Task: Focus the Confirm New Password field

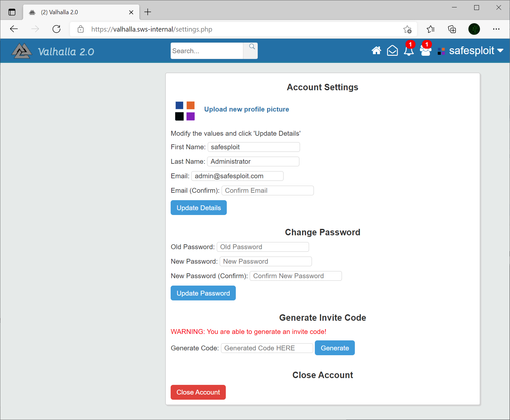Action: [296, 276]
